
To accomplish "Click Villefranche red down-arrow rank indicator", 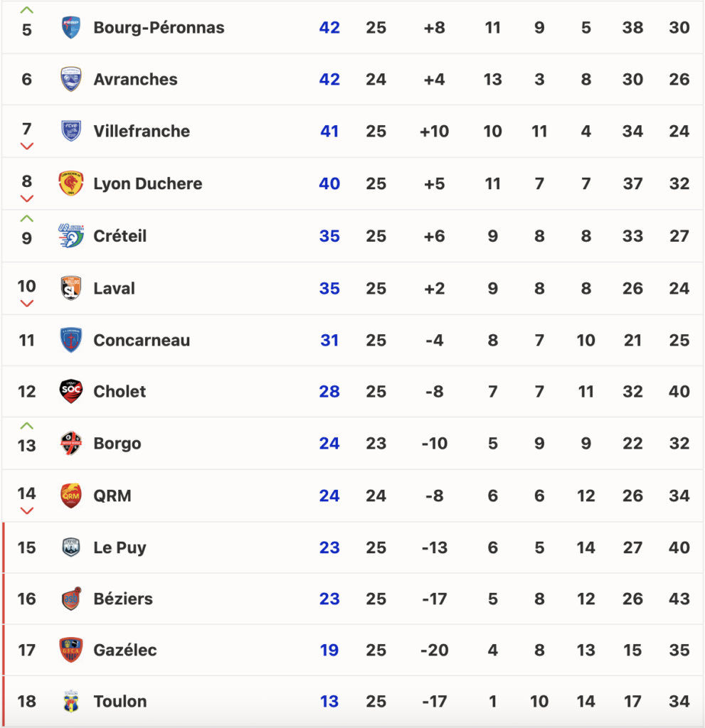I will [x=27, y=146].
